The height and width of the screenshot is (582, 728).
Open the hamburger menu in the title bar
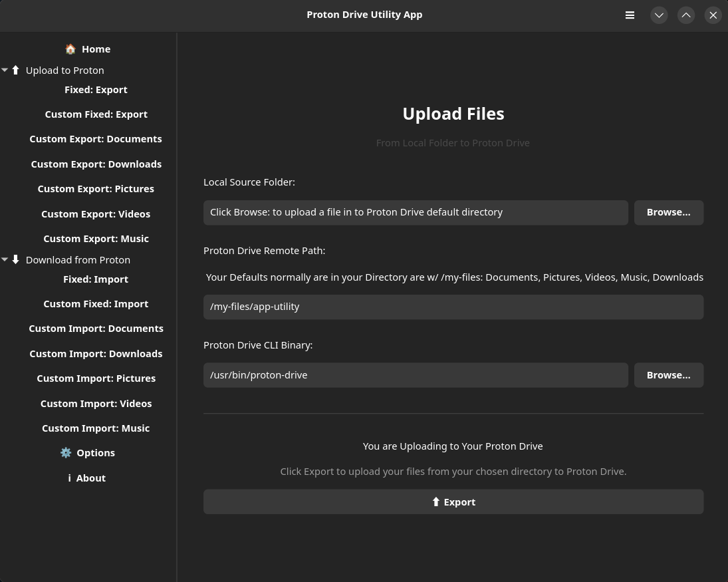[630, 15]
